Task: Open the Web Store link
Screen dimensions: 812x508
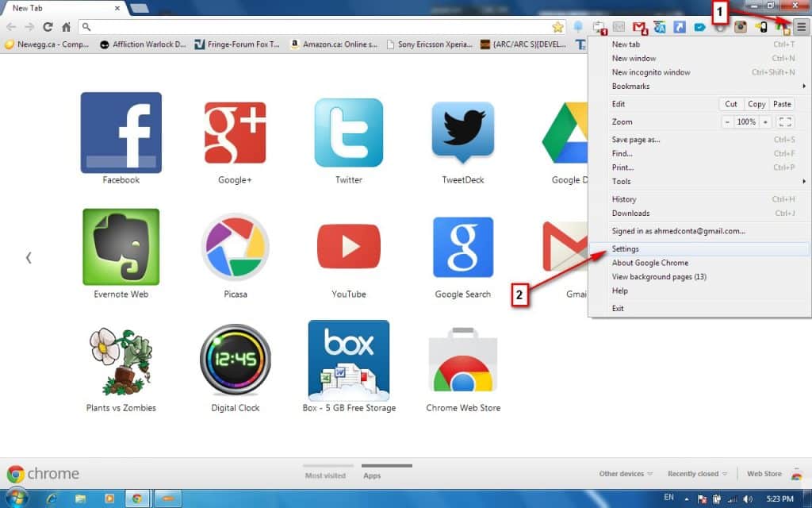Action: pyautogui.click(x=764, y=474)
